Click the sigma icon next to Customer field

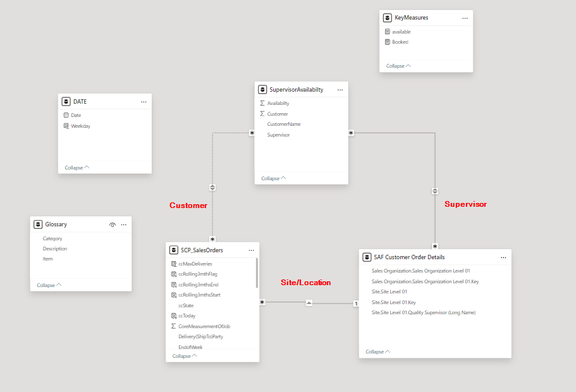[x=262, y=114]
